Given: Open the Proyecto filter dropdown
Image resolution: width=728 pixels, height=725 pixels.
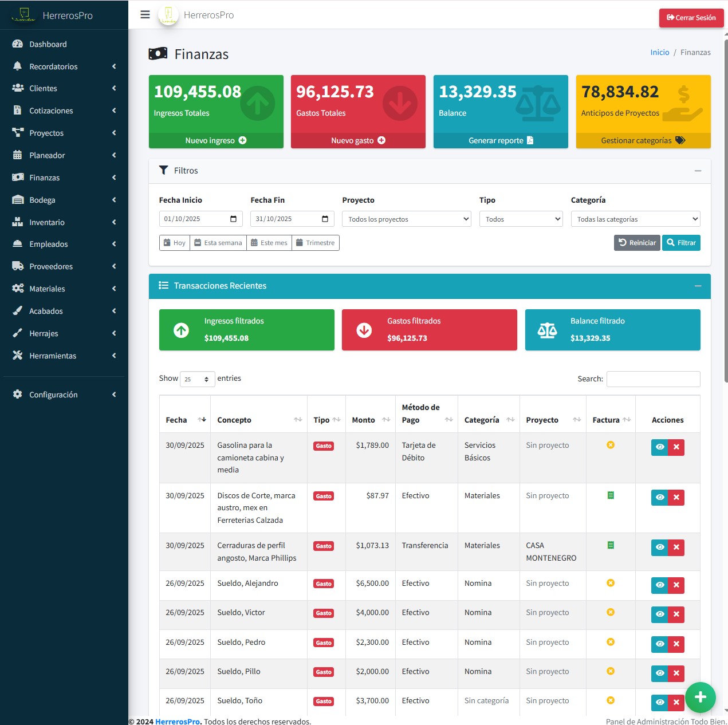Looking at the screenshot, I should click(406, 219).
